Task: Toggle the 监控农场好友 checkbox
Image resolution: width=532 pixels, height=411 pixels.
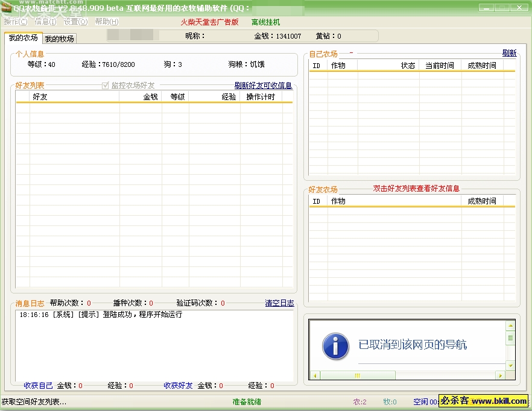Action: (x=106, y=86)
